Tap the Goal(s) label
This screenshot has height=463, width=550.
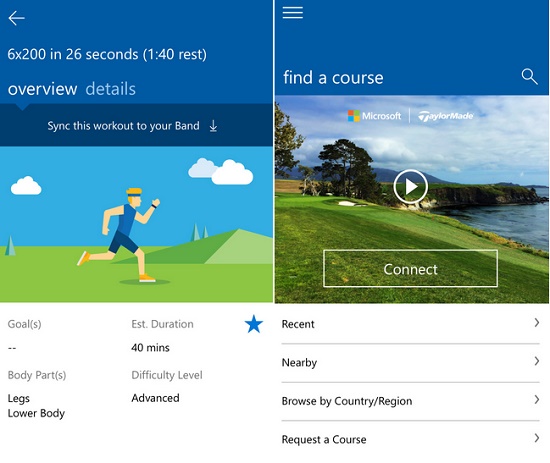pos(25,324)
